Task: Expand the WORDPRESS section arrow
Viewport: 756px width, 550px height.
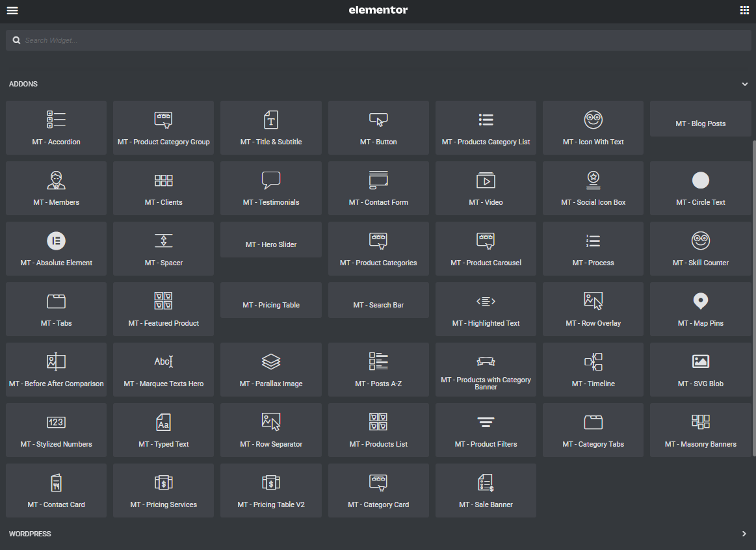Action: (x=744, y=534)
